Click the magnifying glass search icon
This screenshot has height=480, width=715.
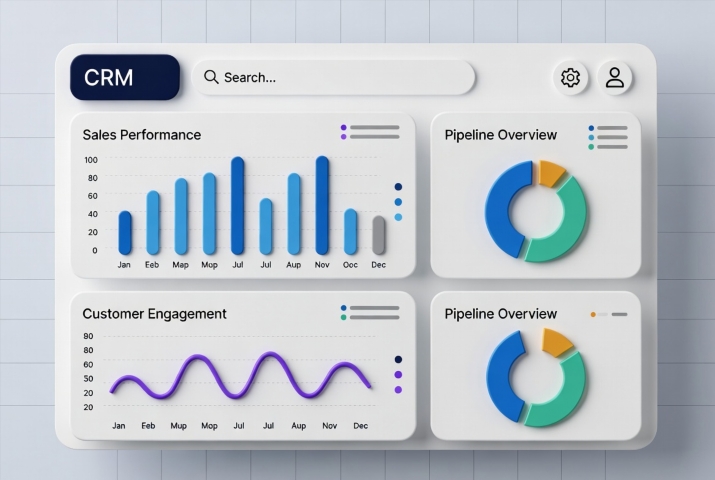[211, 77]
